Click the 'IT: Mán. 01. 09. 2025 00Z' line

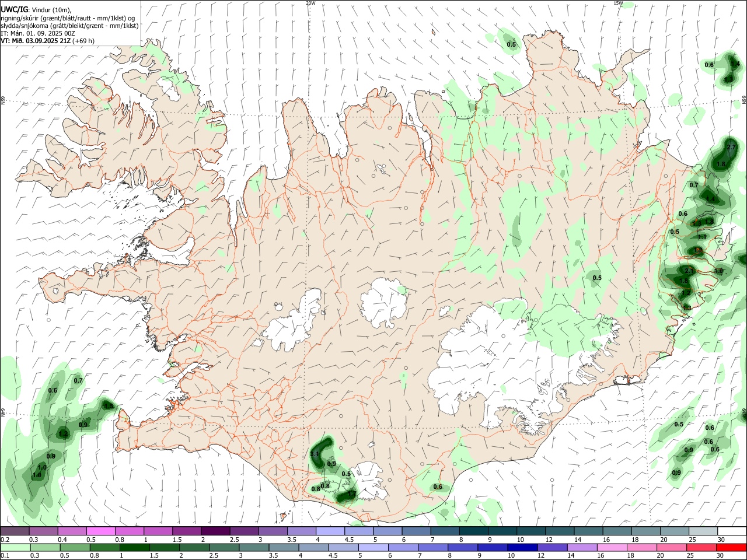click(x=38, y=33)
